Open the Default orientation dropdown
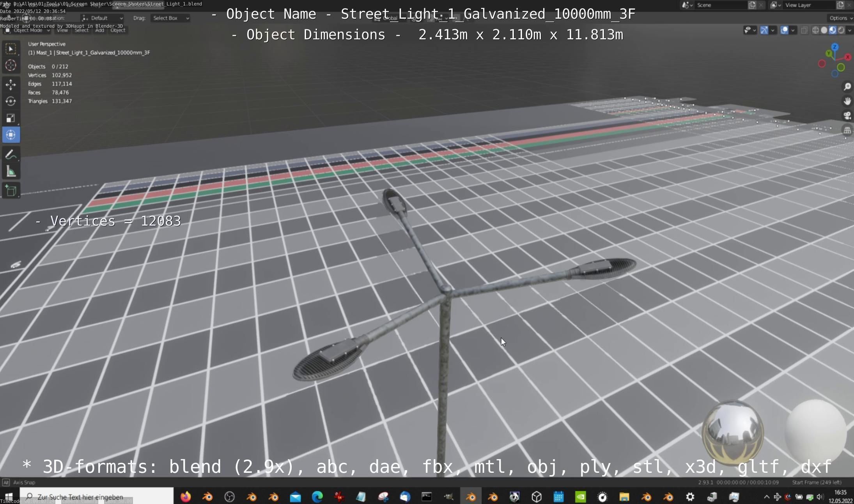This screenshot has width=854, height=504. (x=103, y=18)
